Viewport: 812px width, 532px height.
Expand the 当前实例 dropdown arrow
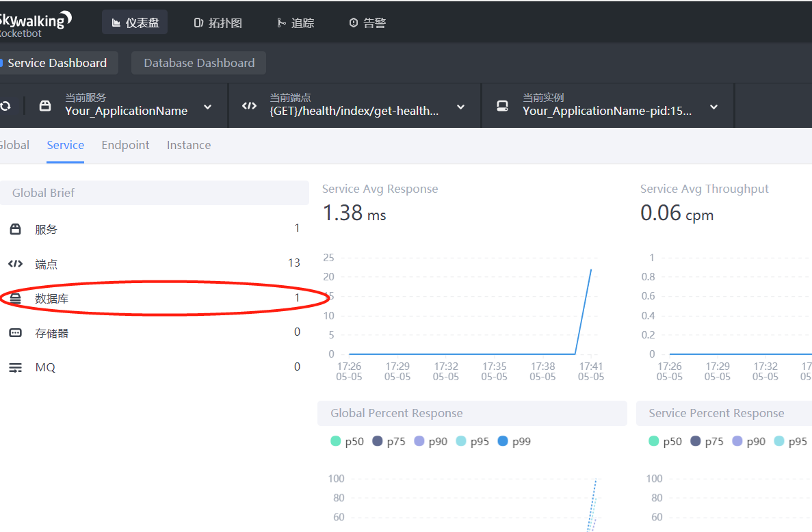714,107
